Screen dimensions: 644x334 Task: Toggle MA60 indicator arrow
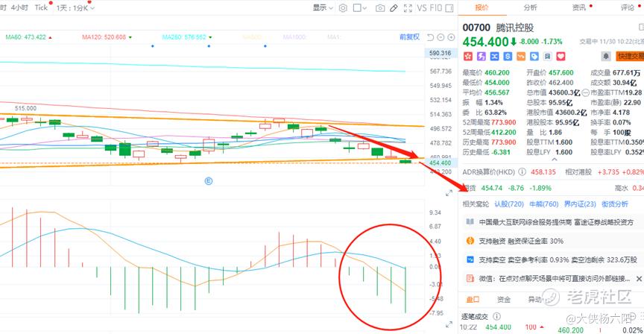tap(51, 37)
